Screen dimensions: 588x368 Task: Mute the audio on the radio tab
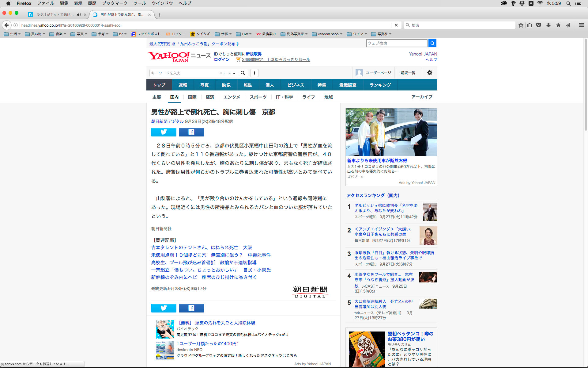tap(79, 14)
